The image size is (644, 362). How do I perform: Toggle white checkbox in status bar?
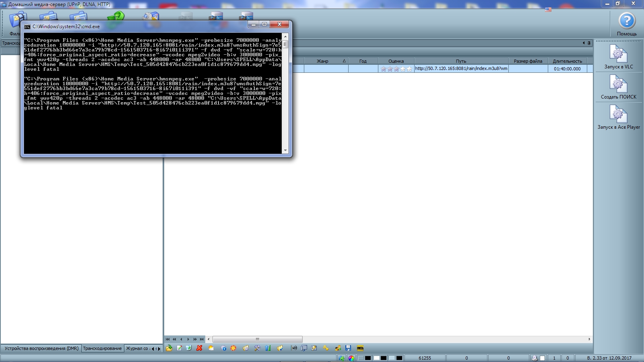pyautogui.click(x=543, y=358)
